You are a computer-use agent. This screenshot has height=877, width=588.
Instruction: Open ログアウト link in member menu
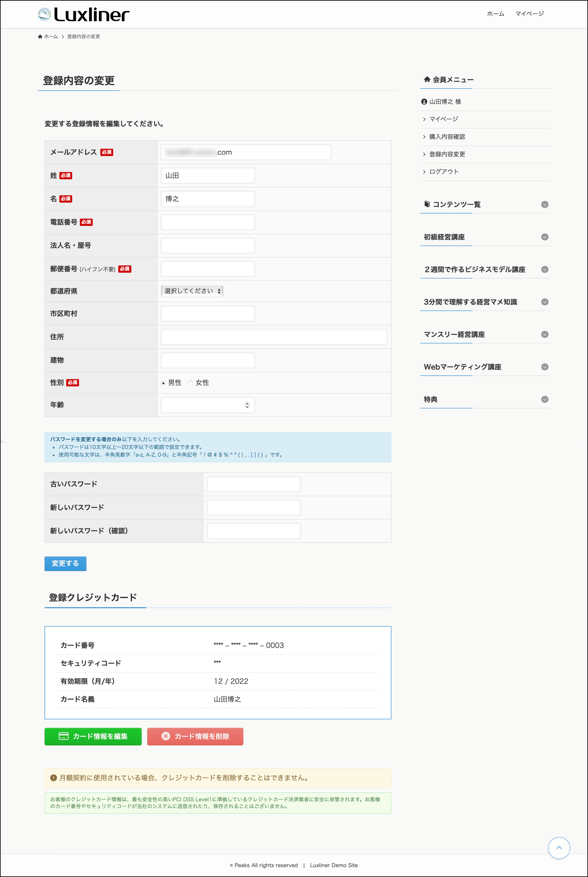click(444, 172)
